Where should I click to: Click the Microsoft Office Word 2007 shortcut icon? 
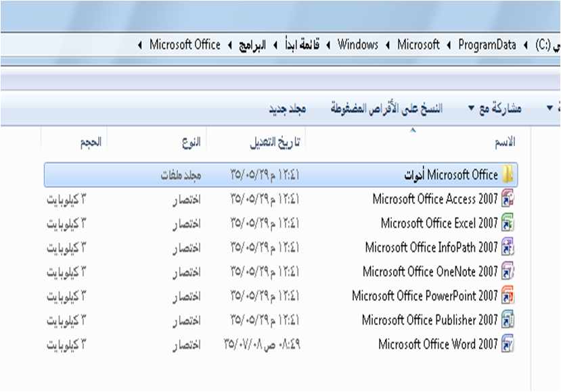click(508, 344)
